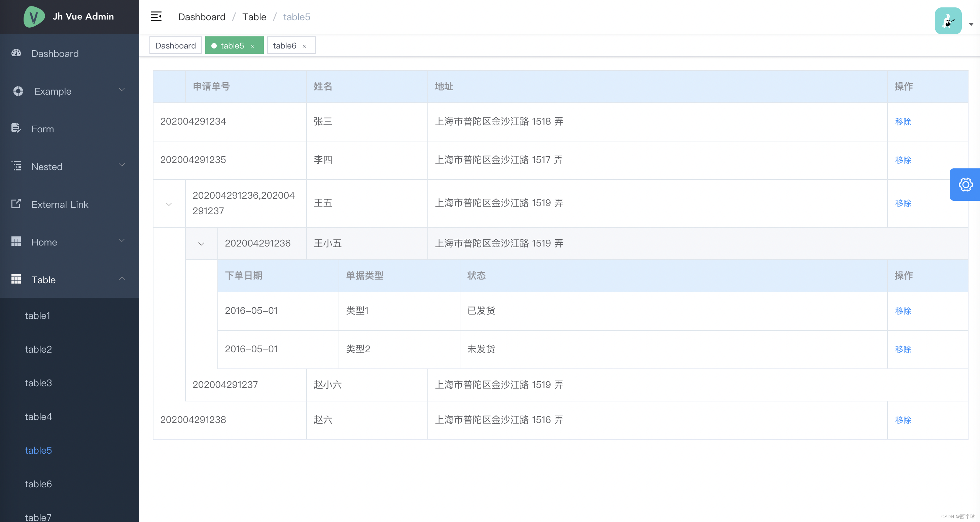Viewport: 980px width, 522px height.
Task: Switch to the Dashboard tab
Action: [175, 45]
